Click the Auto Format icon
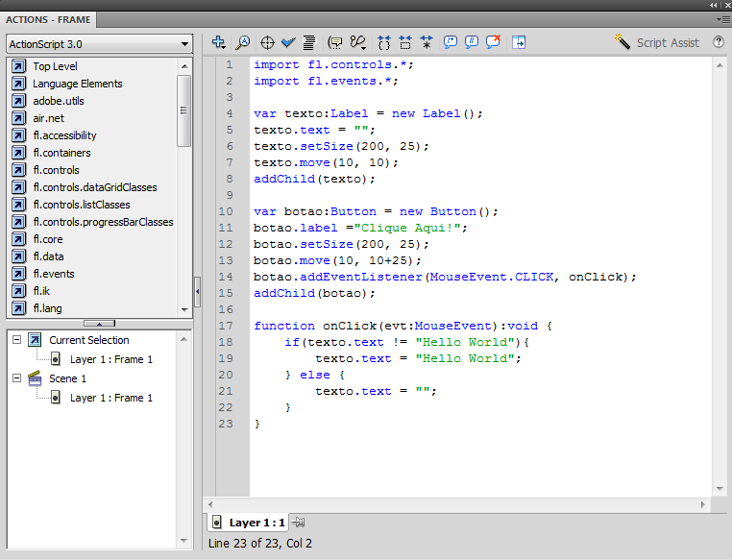The height and width of the screenshot is (560, 732). 309,42
